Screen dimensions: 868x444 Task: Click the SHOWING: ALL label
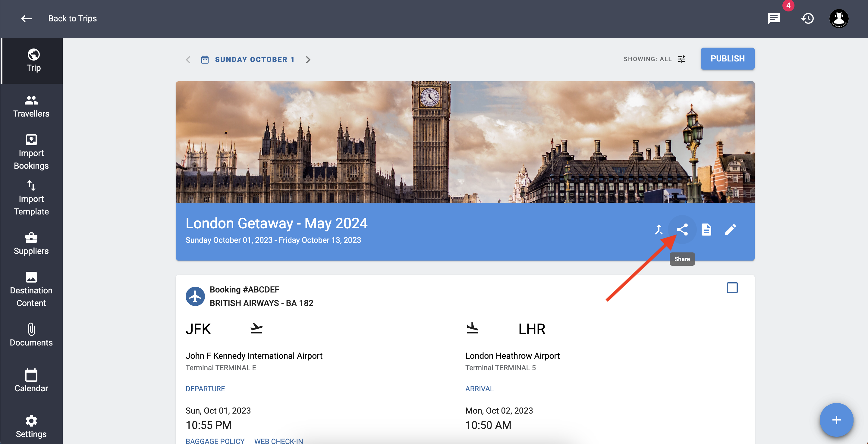(647, 59)
